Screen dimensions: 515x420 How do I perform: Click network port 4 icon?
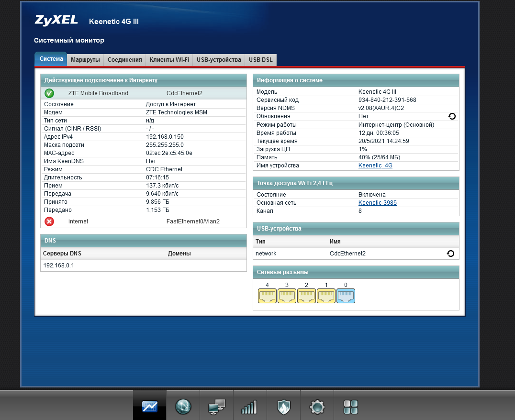[267, 296]
